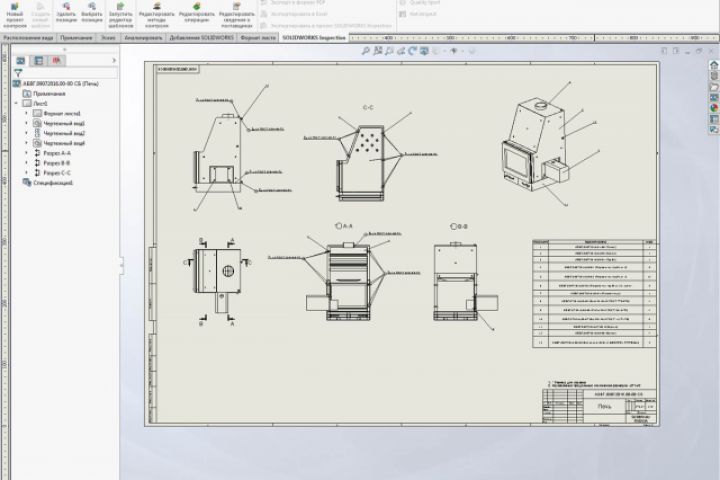Click the title block text Печь

pyautogui.click(x=604, y=407)
